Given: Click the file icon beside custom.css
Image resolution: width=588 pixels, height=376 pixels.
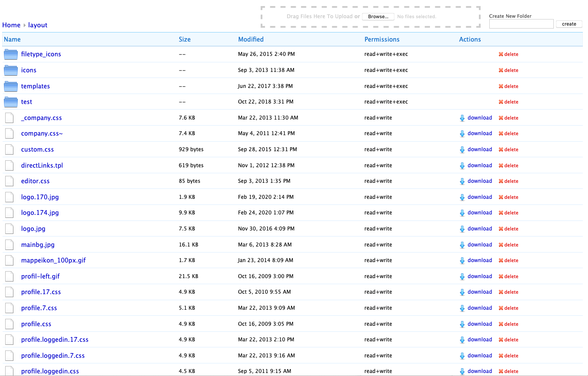Looking at the screenshot, I should click(x=10, y=149).
